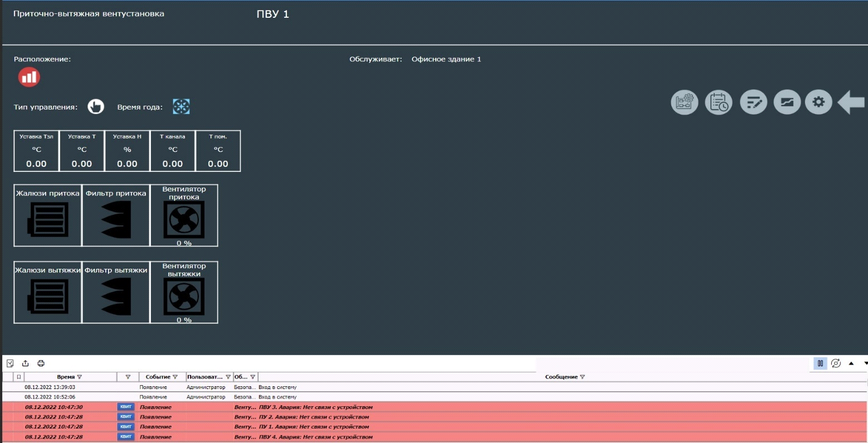868x443 pixels.
Task: Click the Жалюзи вытяжки panel
Action: (47, 292)
